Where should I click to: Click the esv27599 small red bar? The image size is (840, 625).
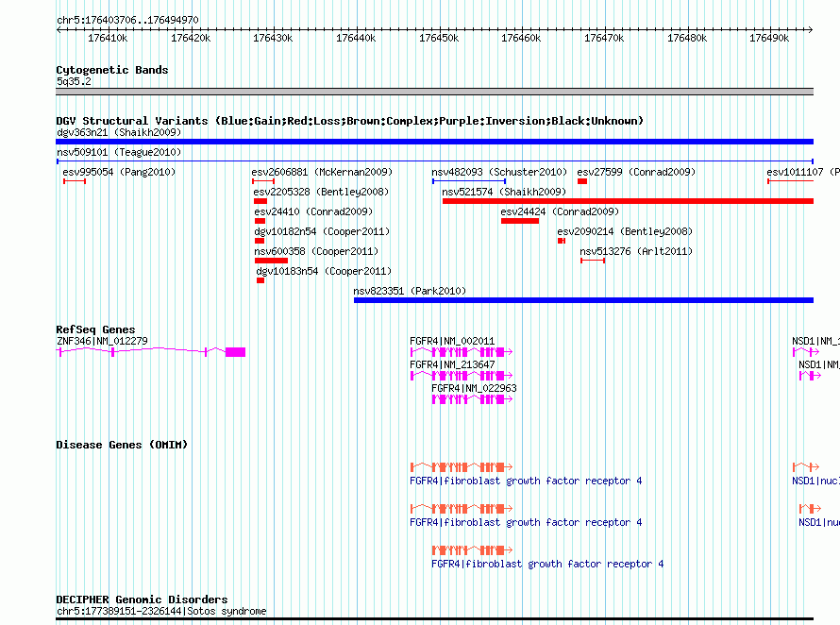pos(582,181)
